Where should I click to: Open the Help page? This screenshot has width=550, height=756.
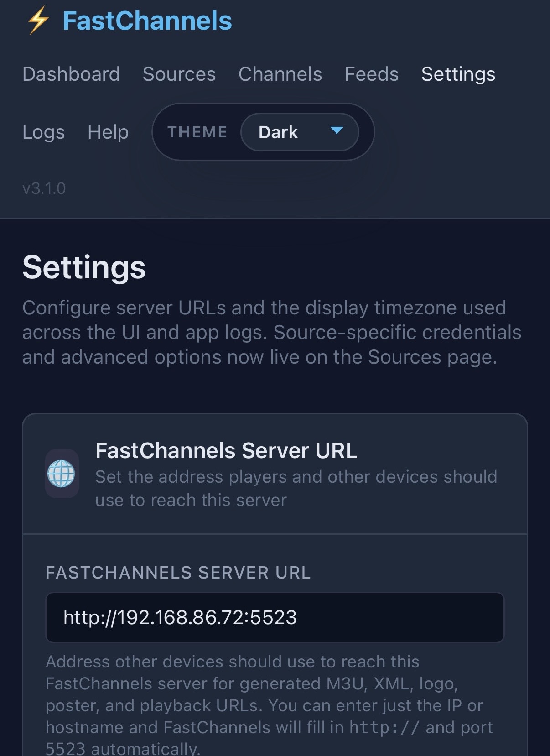[x=108, y=132]
